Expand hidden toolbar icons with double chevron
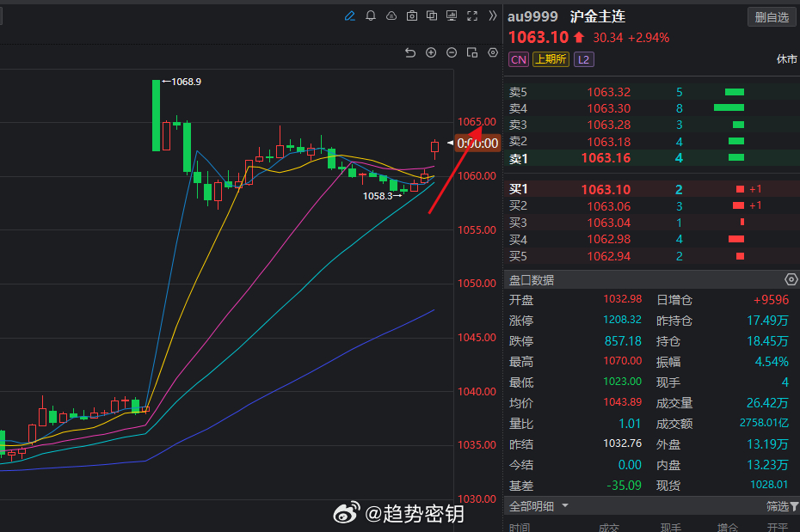Image resolution: width=800 pixels, height=532 pixels. tap(491, 15)
